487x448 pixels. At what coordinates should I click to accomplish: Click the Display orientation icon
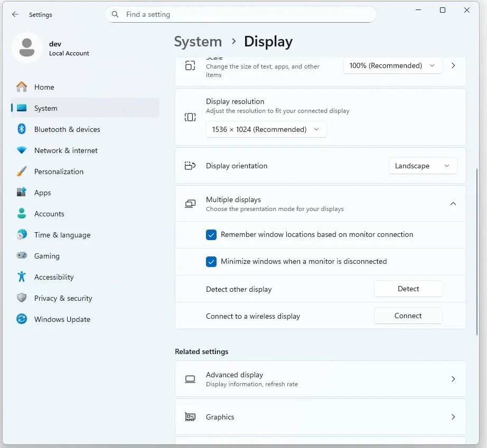coord(190,166)
